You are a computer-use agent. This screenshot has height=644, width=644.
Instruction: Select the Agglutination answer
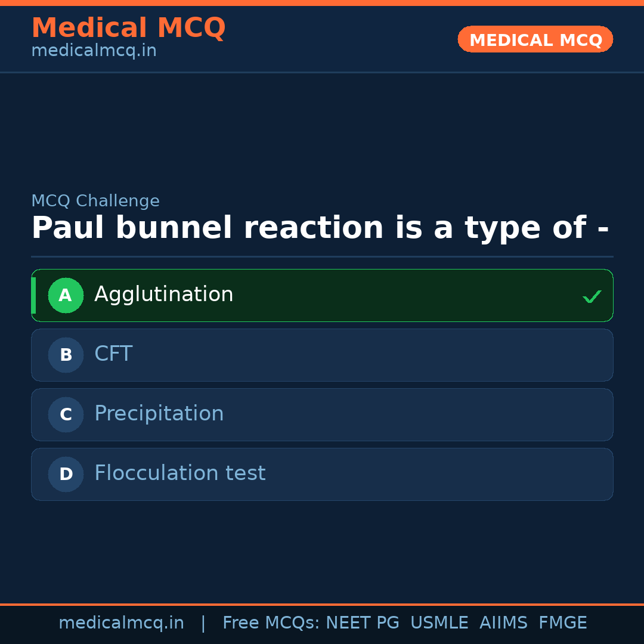pyautogui.click(x=164, y=295)
